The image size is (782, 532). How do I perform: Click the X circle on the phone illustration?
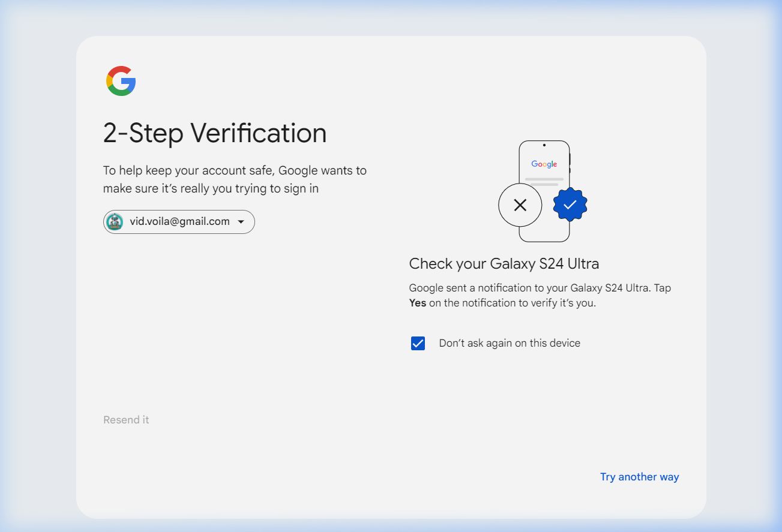coord(520,205)
